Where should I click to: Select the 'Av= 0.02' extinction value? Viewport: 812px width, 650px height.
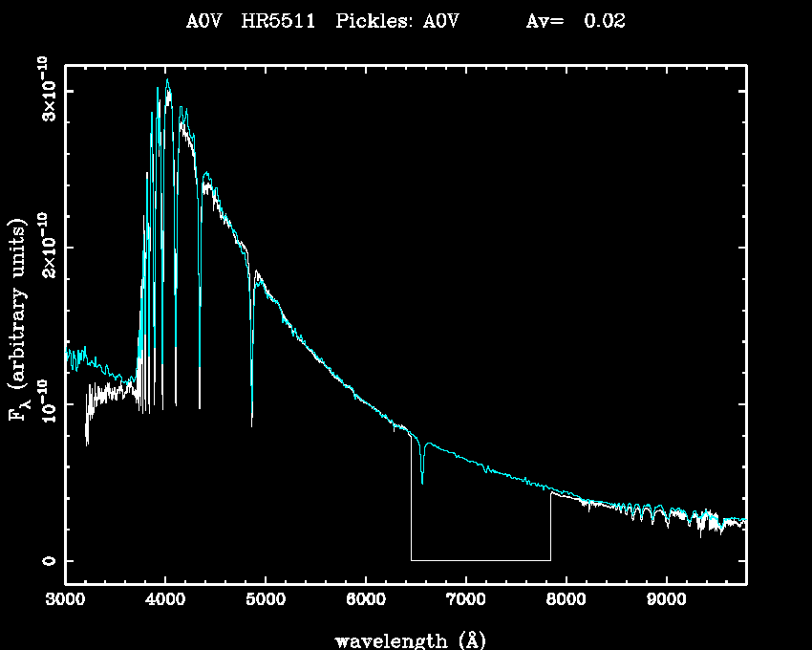click(x=576, y=21)
